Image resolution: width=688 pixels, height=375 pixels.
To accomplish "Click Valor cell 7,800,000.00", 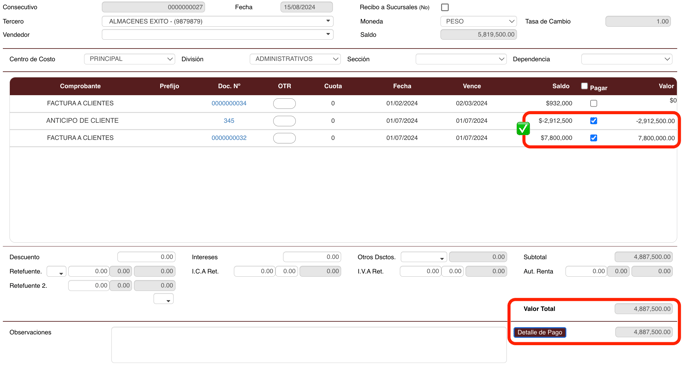I will (x=656, y=138).
